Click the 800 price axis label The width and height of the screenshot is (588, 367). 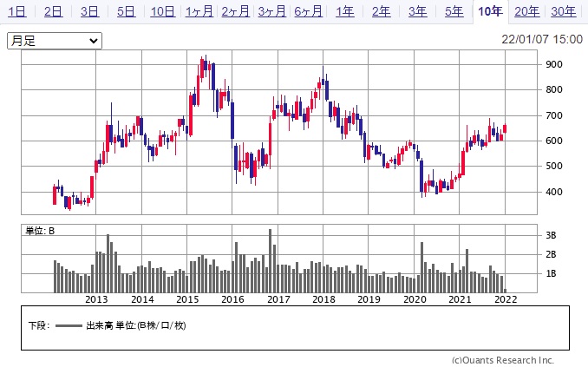pyautogui.click(x=554, y=89)
